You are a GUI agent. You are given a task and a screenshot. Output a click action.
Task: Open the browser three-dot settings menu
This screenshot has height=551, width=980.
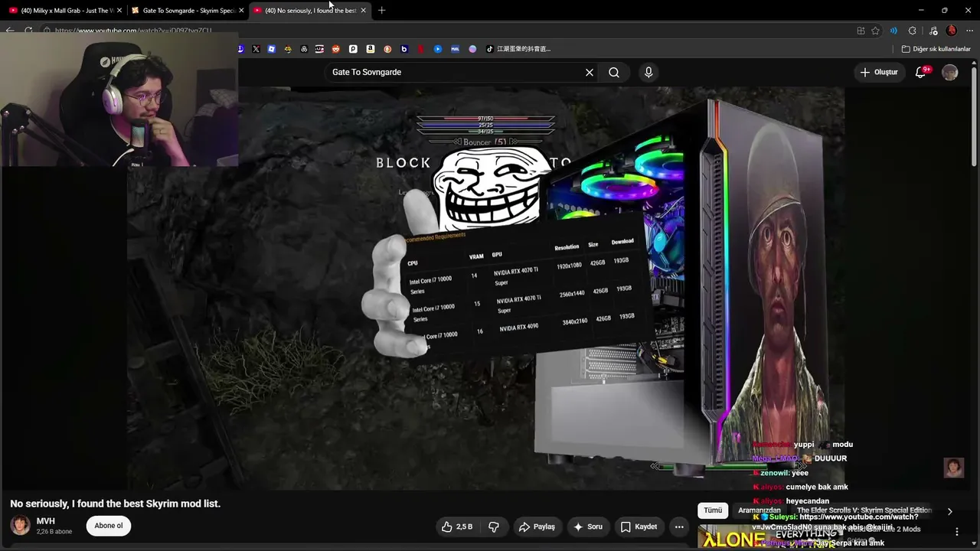pyautogui.click(x=969, y=31)
